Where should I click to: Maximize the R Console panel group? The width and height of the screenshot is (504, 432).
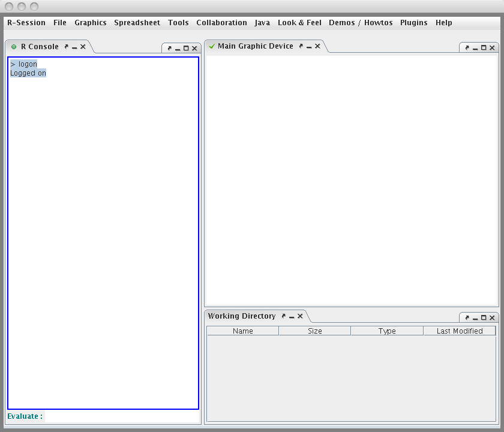(x=186, y=49)
